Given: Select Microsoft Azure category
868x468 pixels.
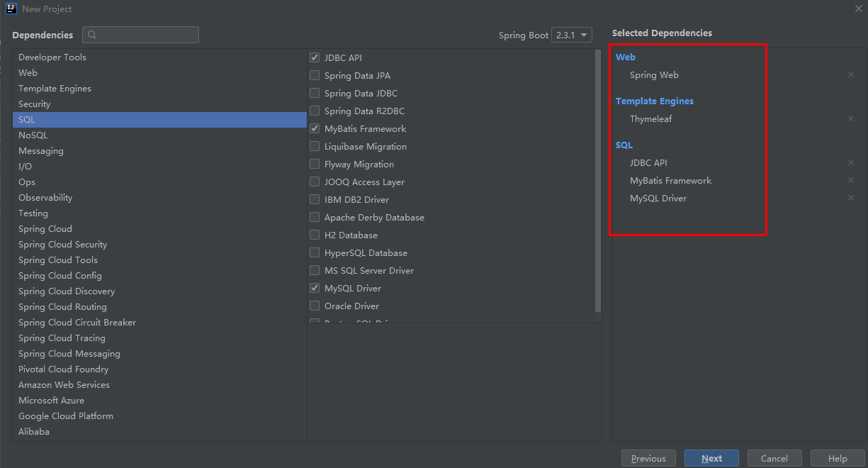Looking at the screenshot, I should (159, 400).
